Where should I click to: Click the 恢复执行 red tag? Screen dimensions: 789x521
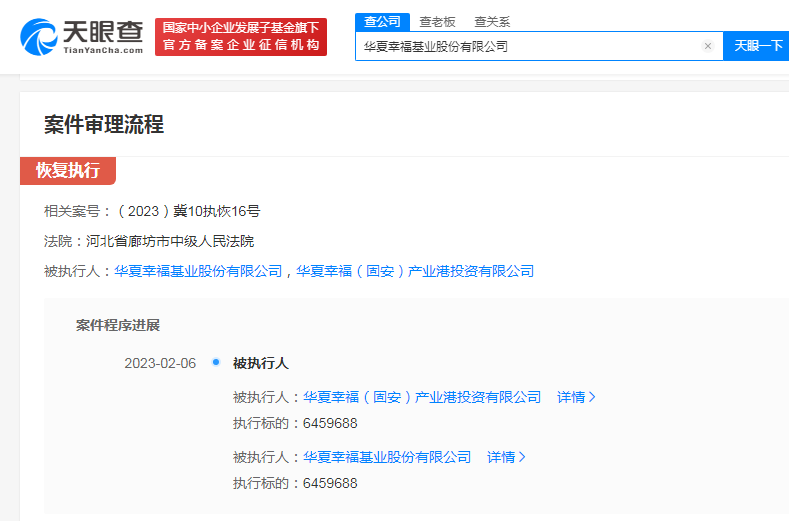coord(68,171)
